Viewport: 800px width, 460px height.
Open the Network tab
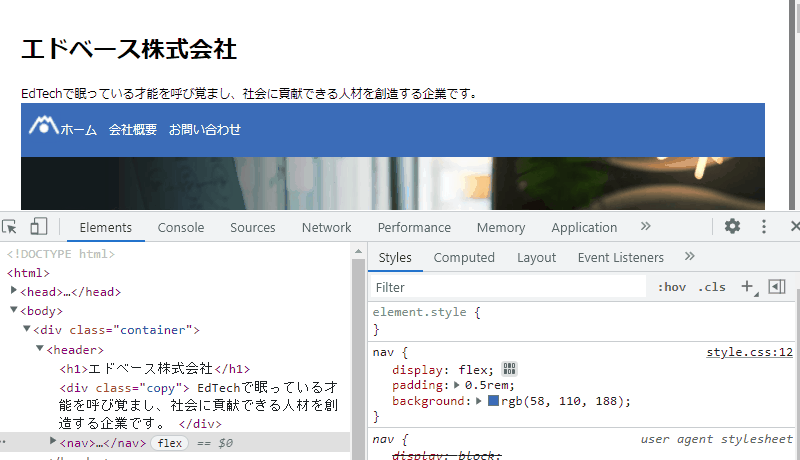(x=327, y=227)
